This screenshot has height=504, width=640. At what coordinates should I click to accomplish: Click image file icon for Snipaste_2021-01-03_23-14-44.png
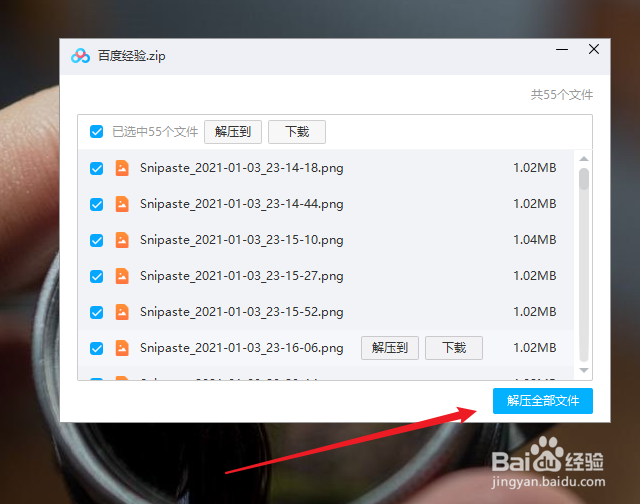122,204
